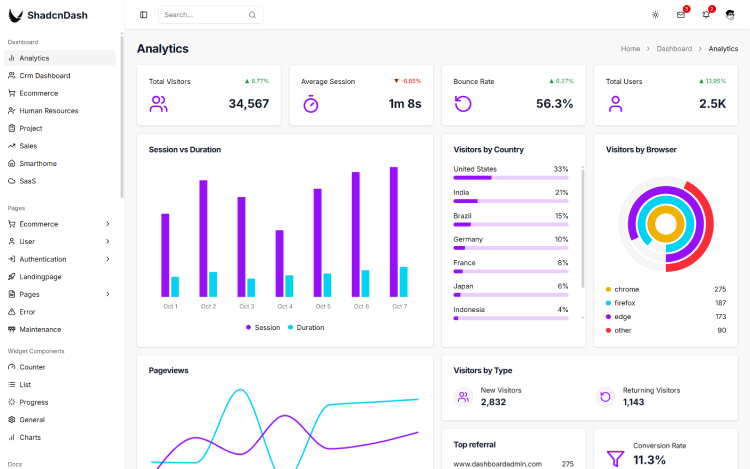This screenshot has height=469, width=750.
Task: Click the Average Session stopwatch icon
Action: tap(310, 103)
